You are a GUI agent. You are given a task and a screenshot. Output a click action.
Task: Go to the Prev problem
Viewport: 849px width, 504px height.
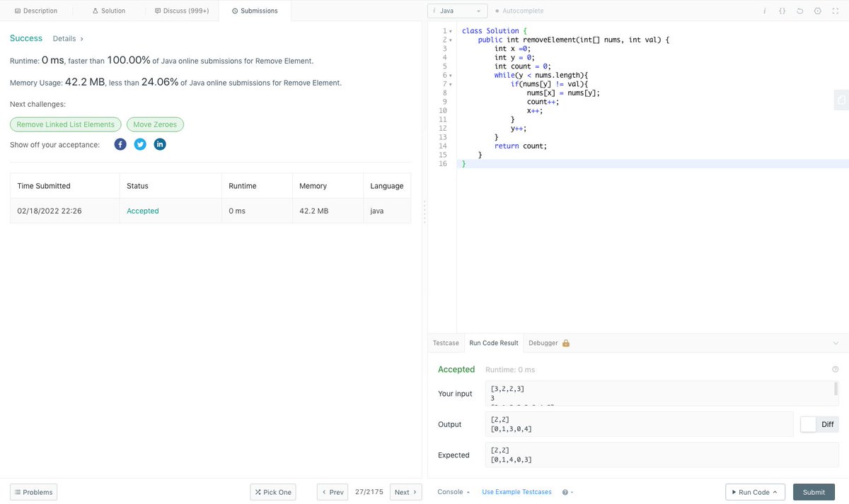[333, 492]
